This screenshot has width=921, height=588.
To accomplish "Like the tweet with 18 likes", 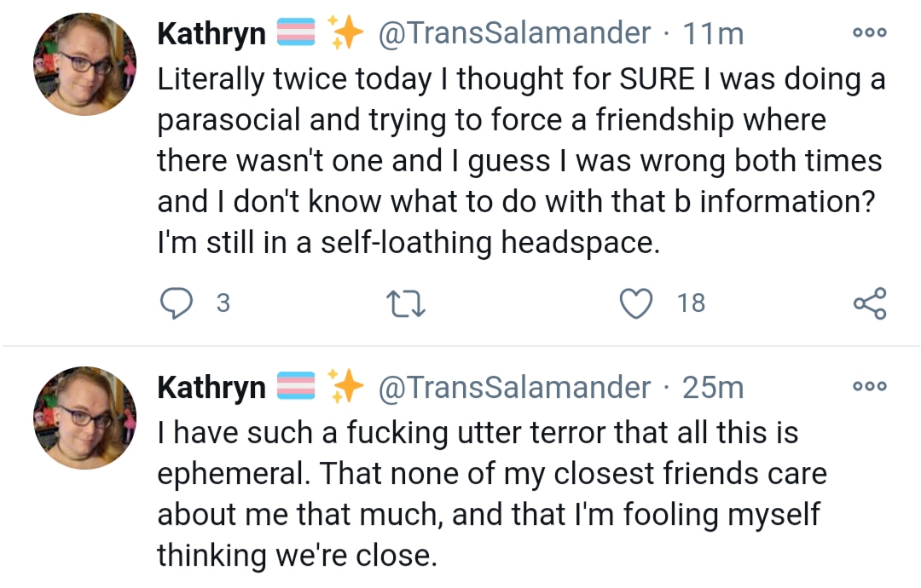I will [x=636, y=304].
